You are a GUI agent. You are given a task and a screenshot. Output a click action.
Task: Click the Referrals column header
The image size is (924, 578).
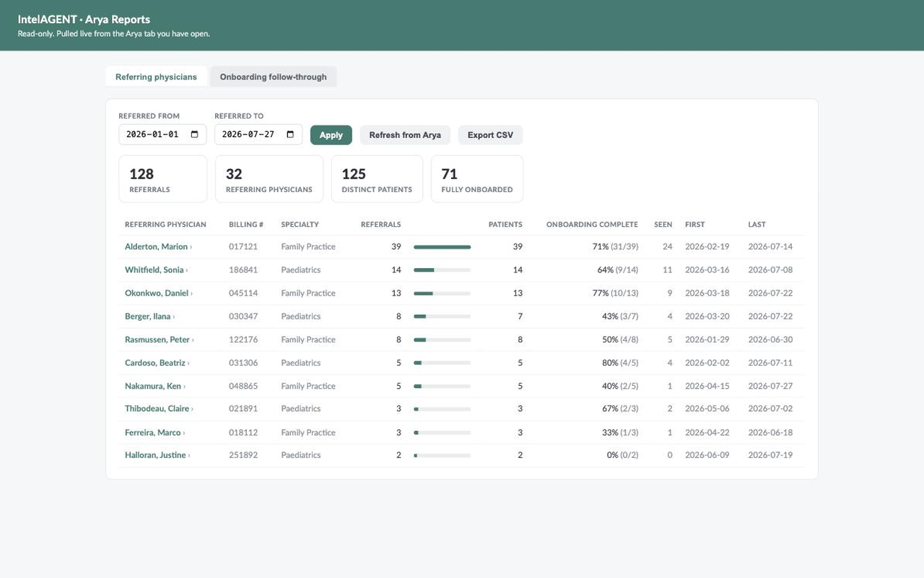[x=380, y=225]
